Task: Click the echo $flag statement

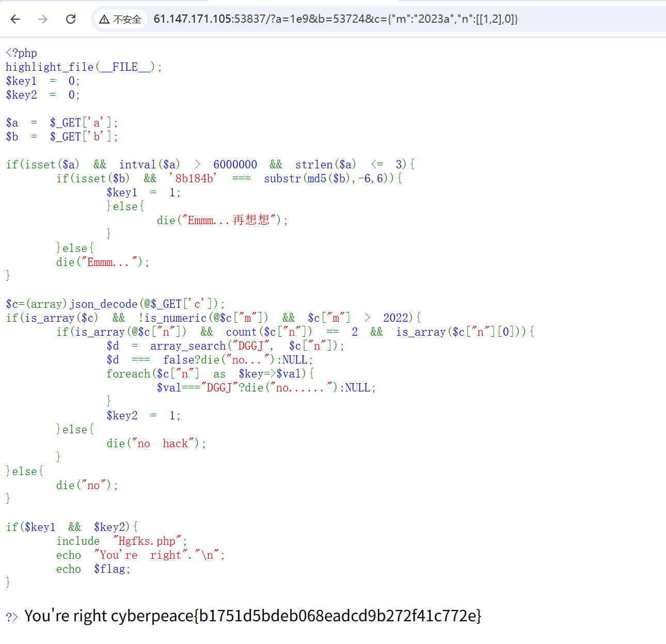Action: coord(93,569)
